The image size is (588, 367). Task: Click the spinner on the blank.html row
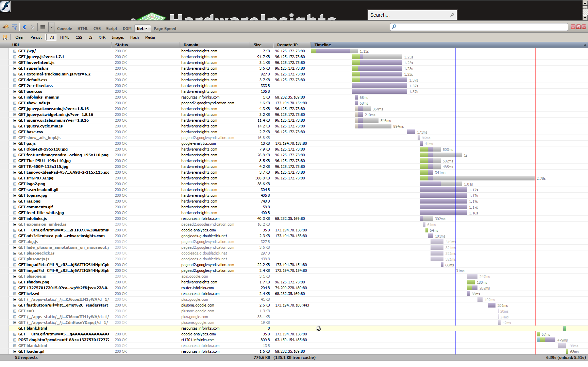coord(318,328)
